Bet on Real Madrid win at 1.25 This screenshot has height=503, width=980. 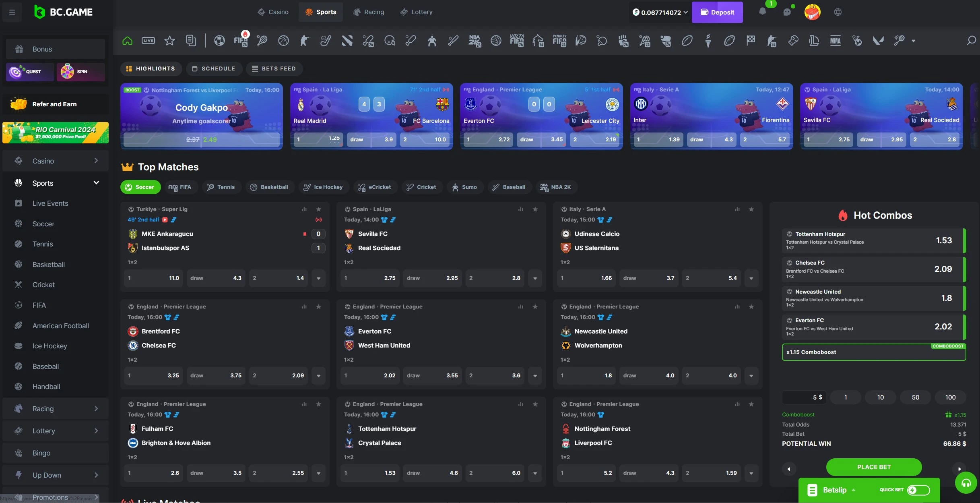click(x=318, y=139)
